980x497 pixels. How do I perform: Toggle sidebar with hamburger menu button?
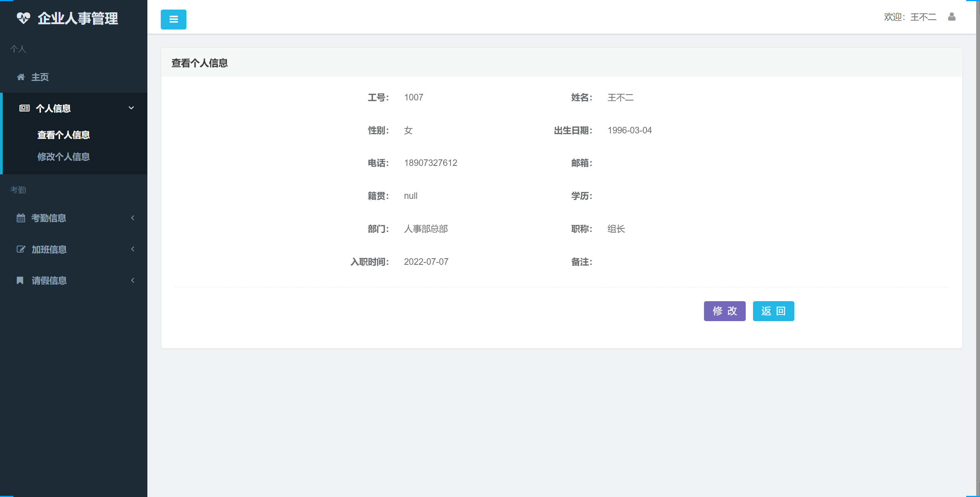point(173,20)
